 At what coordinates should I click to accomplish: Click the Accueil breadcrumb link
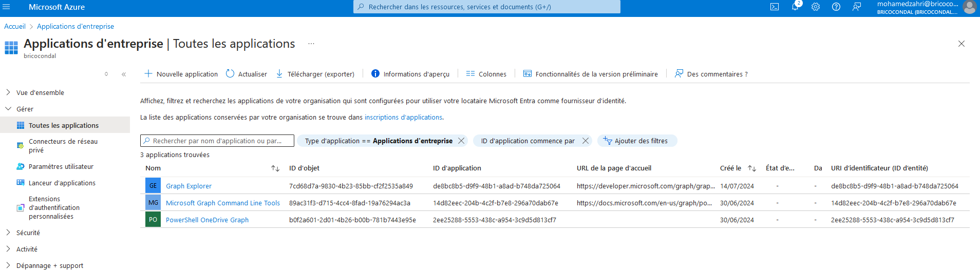click(x=15, y=26)
